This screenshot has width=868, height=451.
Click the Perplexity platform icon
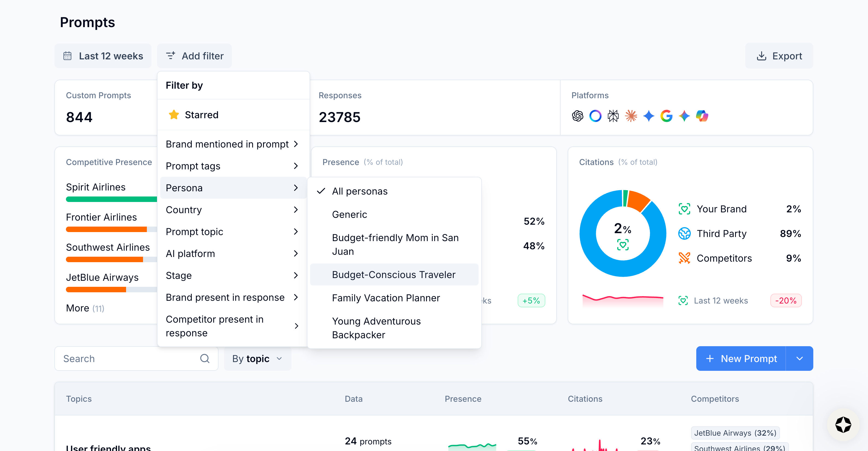coord(613,116)
